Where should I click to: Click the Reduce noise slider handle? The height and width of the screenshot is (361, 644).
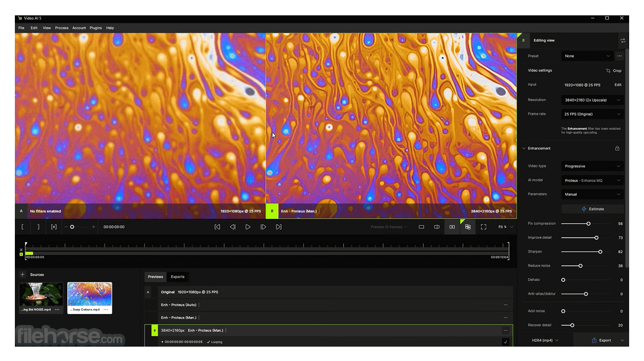[581, 266]
